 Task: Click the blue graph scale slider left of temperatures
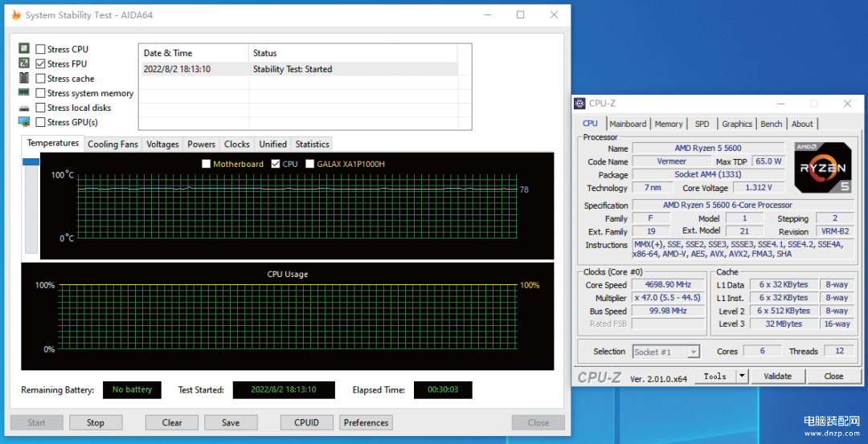(x=31, y=162)
